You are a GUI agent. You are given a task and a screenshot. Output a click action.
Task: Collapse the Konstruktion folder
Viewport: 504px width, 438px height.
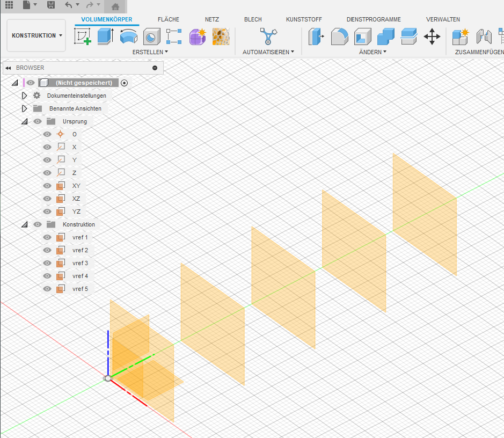click(x=25, y=224)
